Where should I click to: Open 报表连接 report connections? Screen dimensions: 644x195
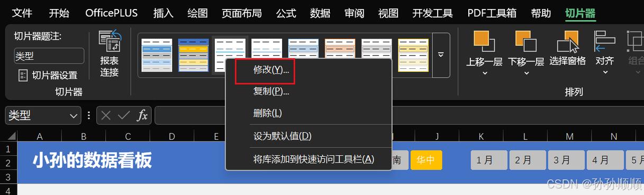[x=110, y=54]
